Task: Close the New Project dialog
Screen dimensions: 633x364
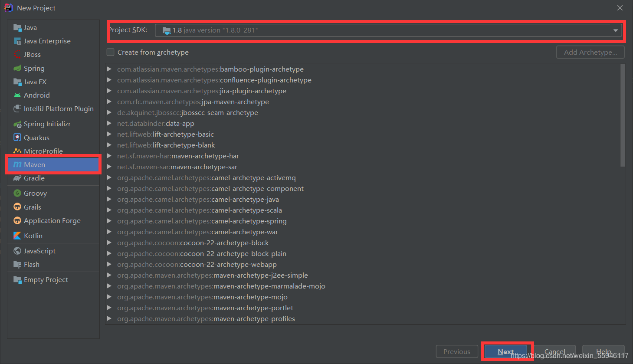Action: [620, 8]
